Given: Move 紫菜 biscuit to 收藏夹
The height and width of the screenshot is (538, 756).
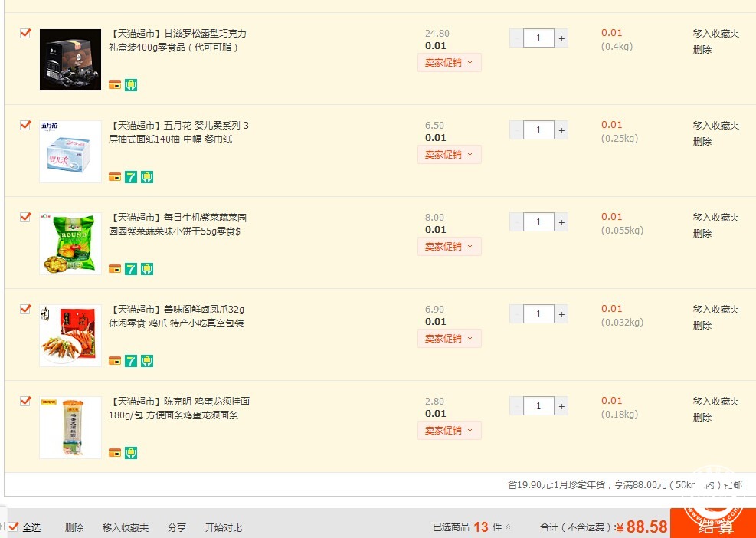Looking at the screenshot, I should point(716,217).
